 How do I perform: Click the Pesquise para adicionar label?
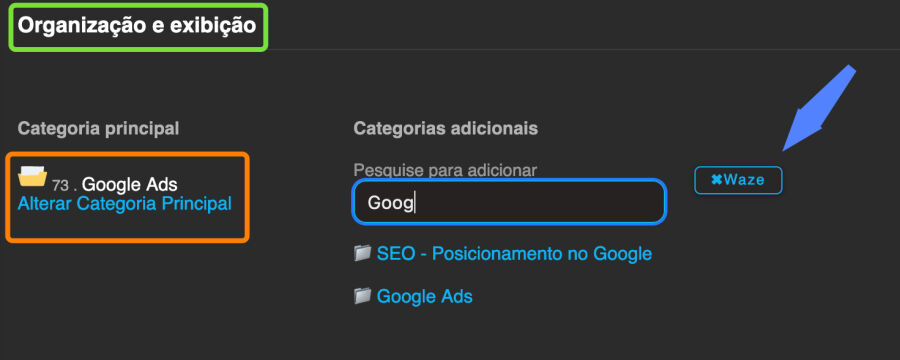click(445, 170)
